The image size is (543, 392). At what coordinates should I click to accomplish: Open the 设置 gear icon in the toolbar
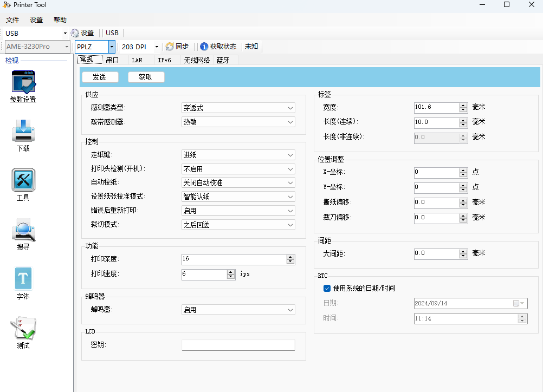coord(74,32)
